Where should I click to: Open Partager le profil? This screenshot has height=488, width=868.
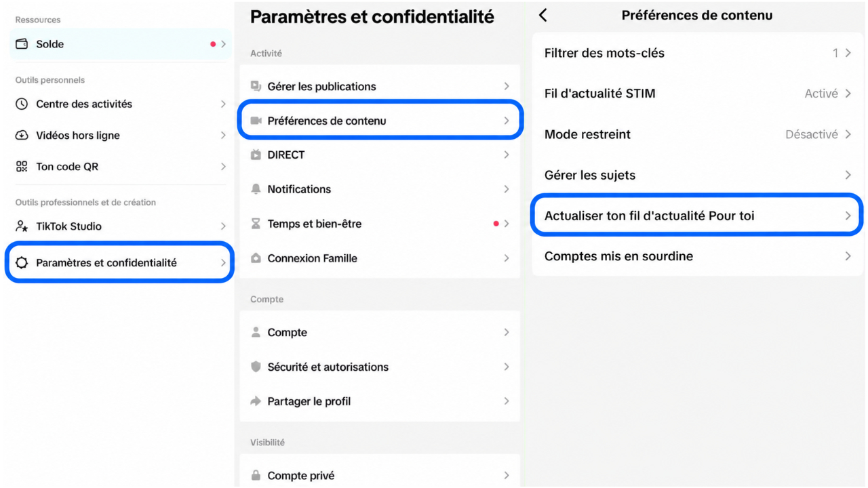[380, 401]
